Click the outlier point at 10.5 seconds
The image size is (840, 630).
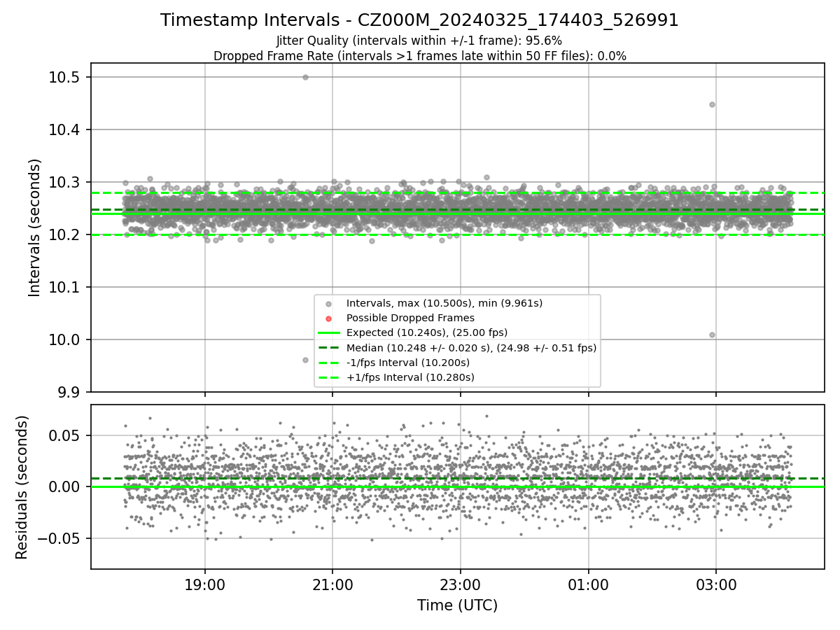click(305, 77)
